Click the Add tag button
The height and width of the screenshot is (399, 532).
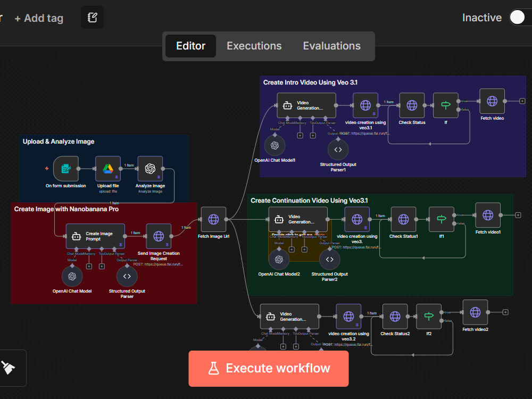click(39, 18)
